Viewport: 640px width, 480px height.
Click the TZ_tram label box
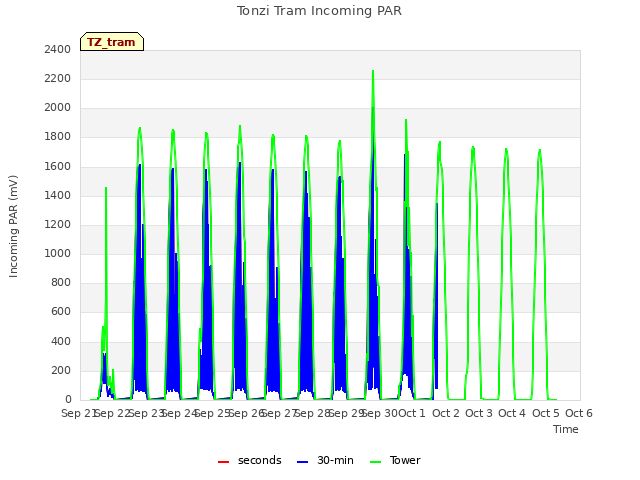tap(112, 42)
